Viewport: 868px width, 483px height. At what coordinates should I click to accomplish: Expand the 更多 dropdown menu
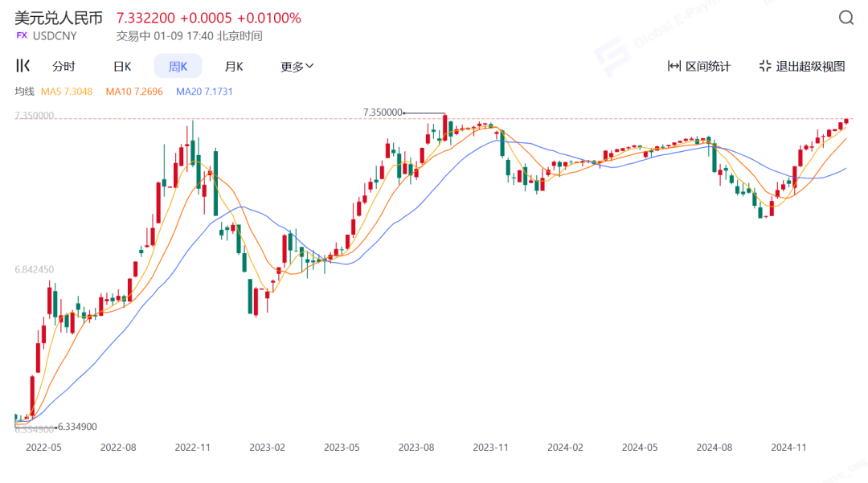(x=297, y=67)
